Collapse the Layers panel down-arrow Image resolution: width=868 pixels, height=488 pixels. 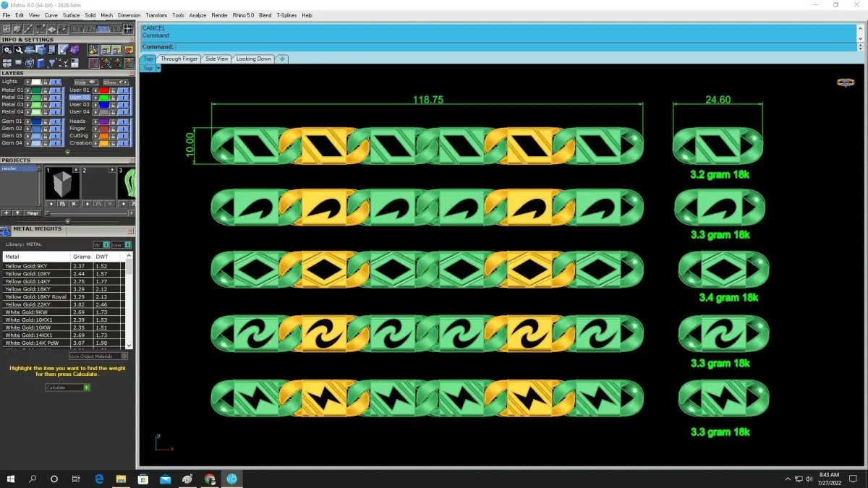(67, 151)
